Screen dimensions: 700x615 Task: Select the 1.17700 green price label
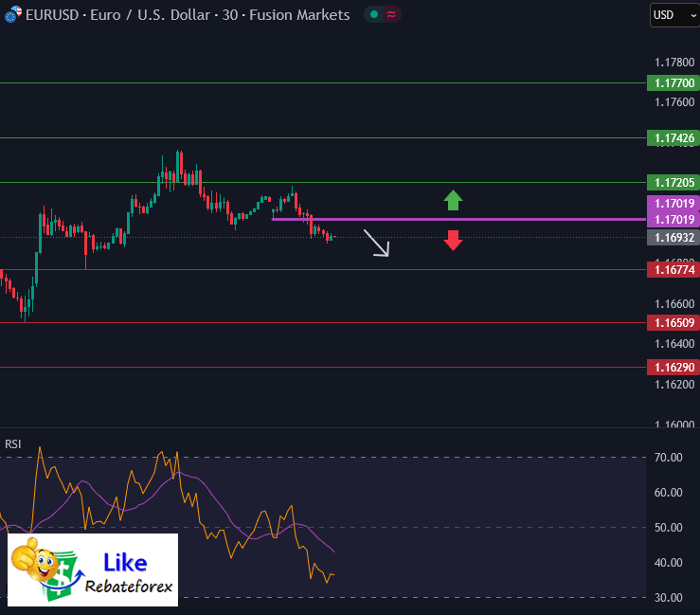coord(673,83)
